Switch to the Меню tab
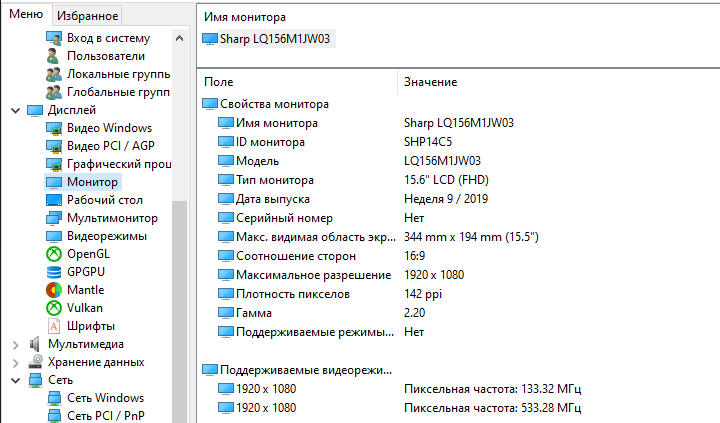The height and width of the screenshot is (423, 720). coord(26,14)
